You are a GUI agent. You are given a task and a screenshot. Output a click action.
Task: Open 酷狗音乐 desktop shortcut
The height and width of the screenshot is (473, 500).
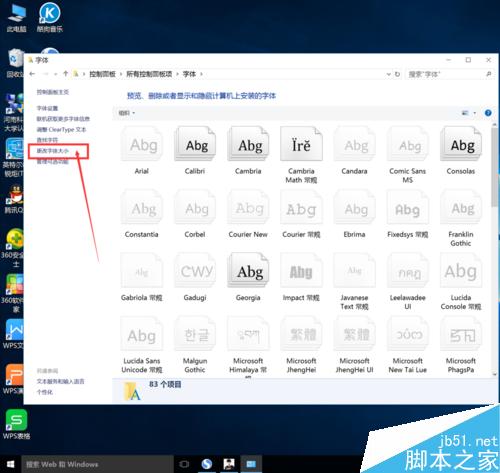(x=50, y=17)
